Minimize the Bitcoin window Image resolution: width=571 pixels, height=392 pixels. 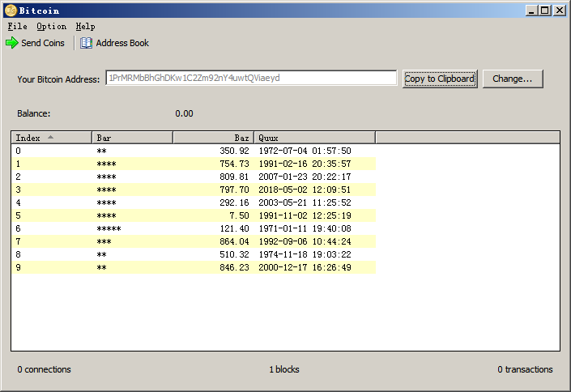[531, 11]
